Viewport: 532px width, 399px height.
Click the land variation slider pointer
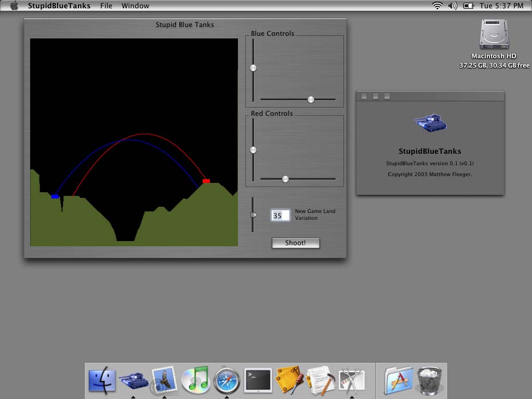click(254, 215)
